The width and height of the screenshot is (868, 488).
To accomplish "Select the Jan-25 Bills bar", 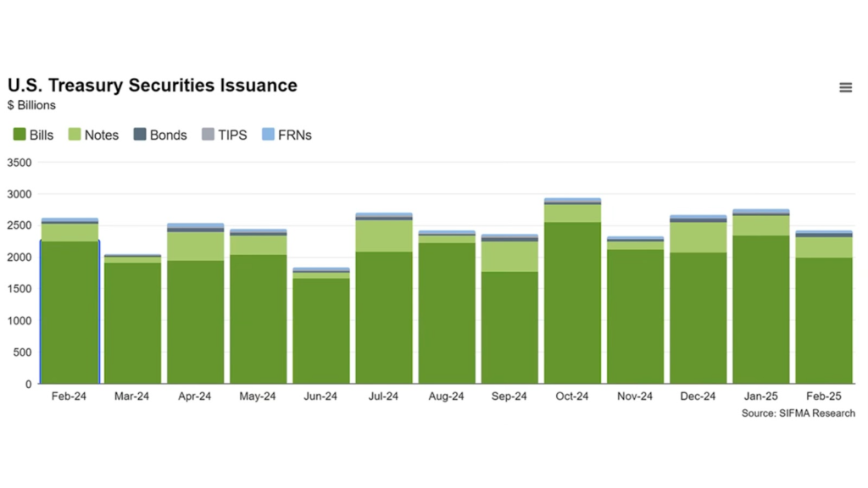I will point(760,310).
